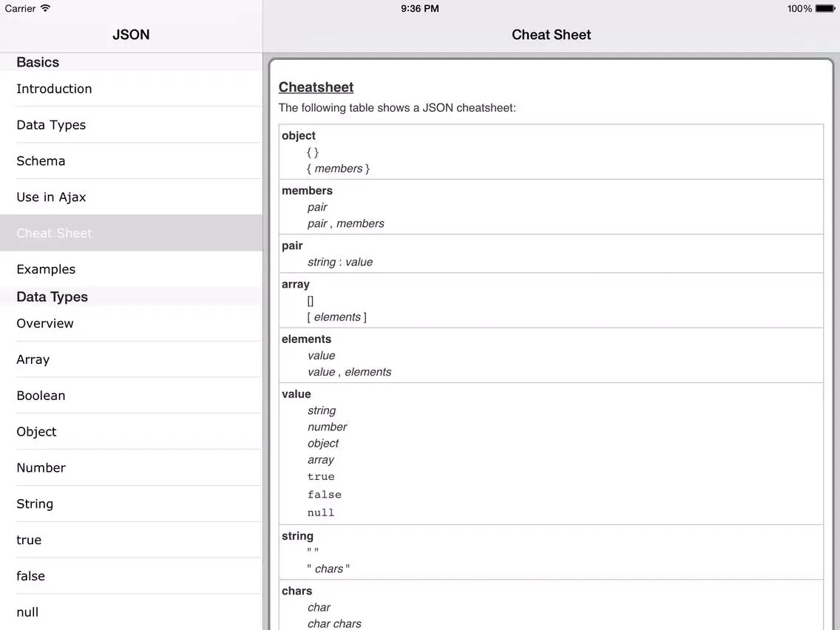
Task: Click the bold 'elements' table heading
Action: coord(306,339)
